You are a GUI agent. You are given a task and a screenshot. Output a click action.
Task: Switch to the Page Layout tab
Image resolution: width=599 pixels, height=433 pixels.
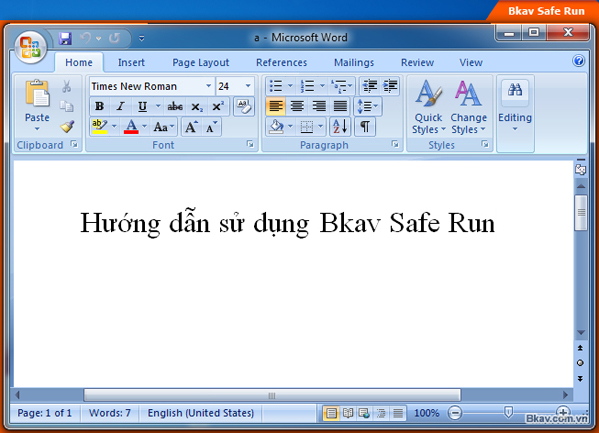pyautogui.click(x=201, y=62)
